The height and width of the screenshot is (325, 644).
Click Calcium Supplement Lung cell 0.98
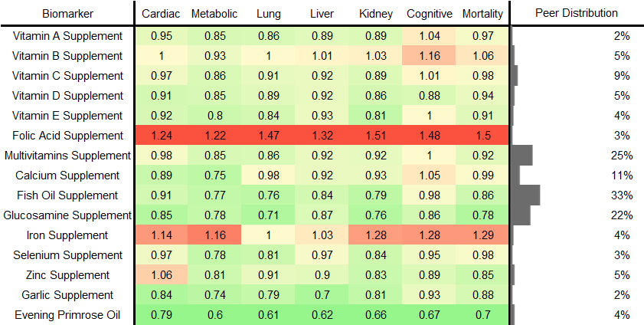[267, 176]
